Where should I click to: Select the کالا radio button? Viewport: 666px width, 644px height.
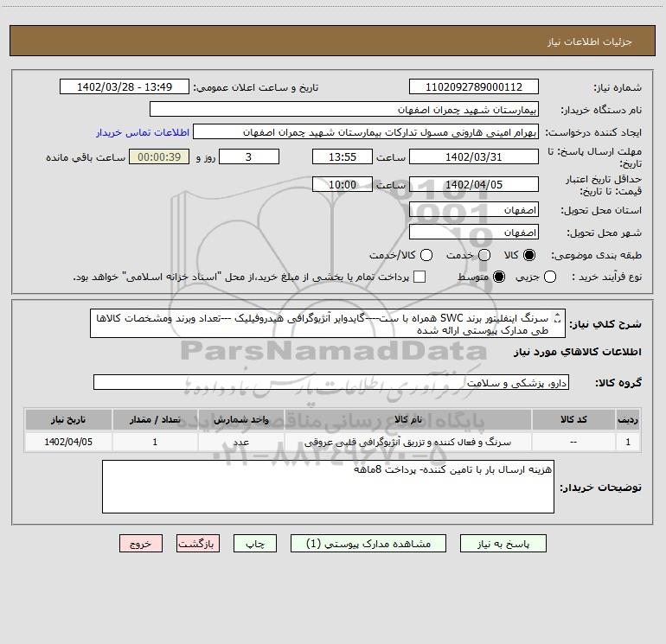point(529,255)
